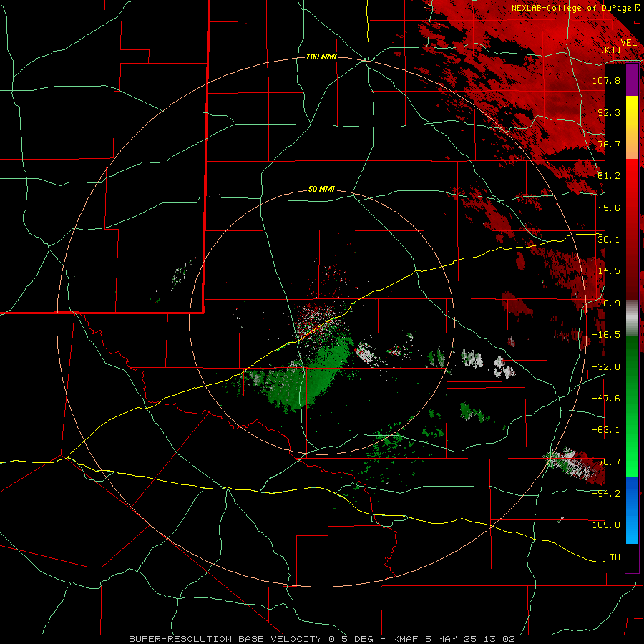644x644 pixels.
Task: Click the -78.7 velocity scale value
Action: coord(606,462)
